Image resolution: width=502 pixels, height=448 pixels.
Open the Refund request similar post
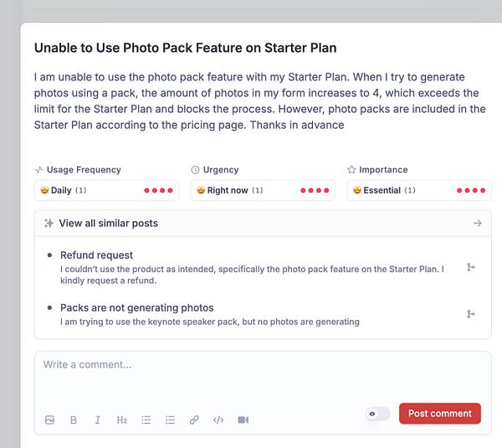tap(97, 255)
